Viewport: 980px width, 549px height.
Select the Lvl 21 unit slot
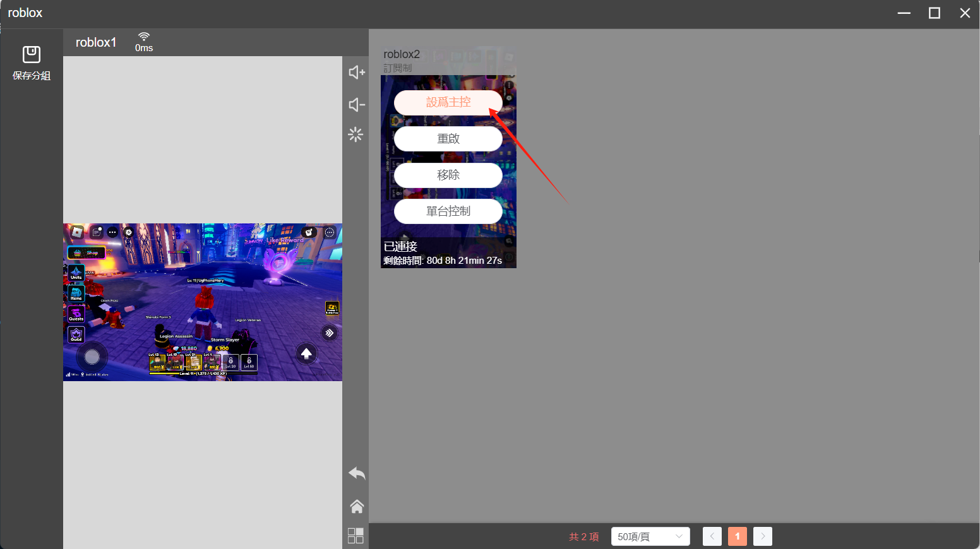click(x=194, y=362)
